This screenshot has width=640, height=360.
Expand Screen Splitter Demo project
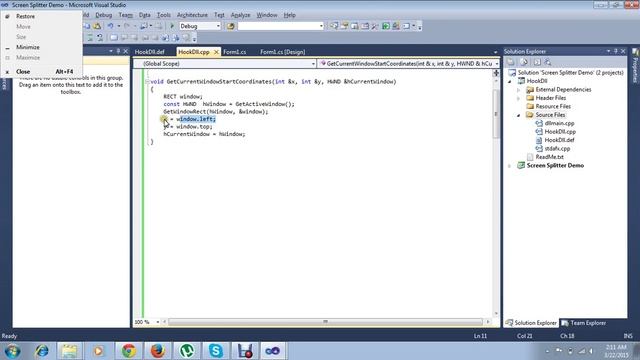(x=510, y=166)
